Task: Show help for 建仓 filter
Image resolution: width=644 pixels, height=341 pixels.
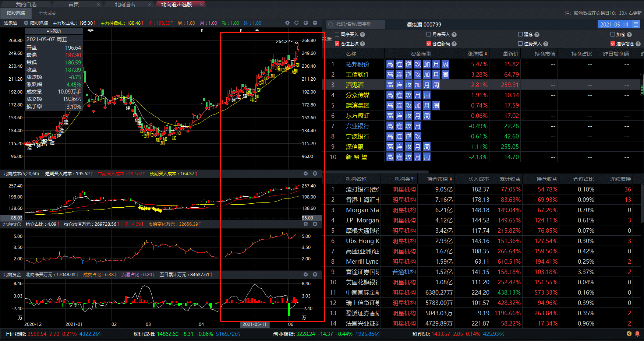Action: pyautogui.click(x=537, y=35)
